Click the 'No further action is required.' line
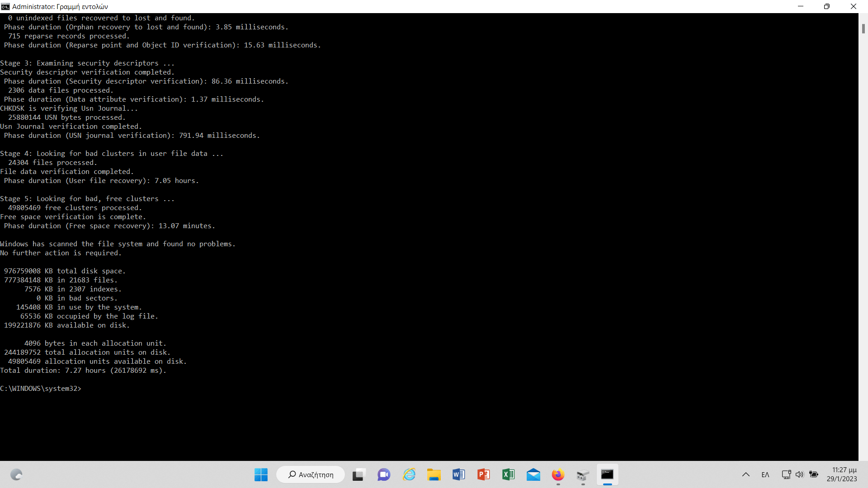This screenshot has height=488, width=868. coord(61,253)
